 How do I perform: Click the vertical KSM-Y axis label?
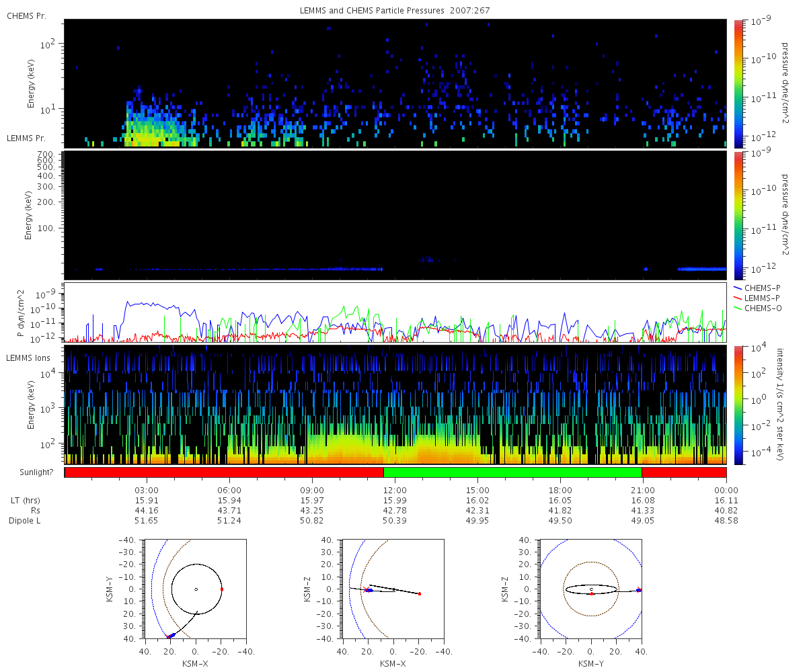point(109,589)
